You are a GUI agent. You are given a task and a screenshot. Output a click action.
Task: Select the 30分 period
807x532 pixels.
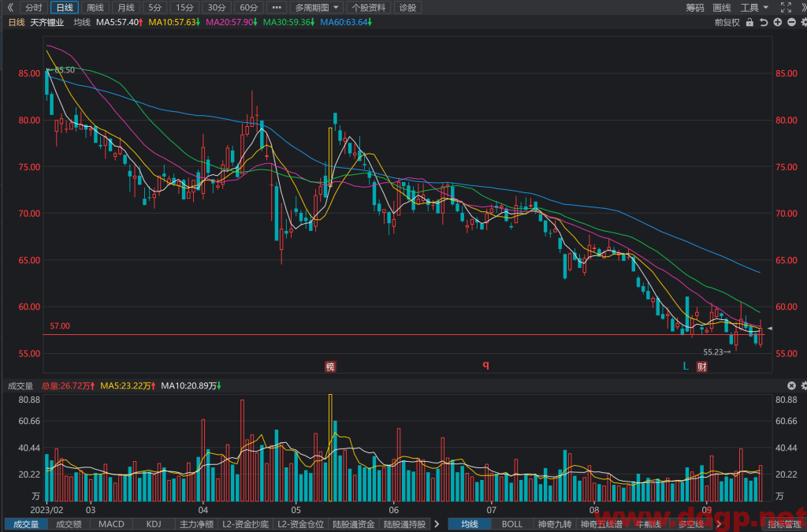point(217,7)
